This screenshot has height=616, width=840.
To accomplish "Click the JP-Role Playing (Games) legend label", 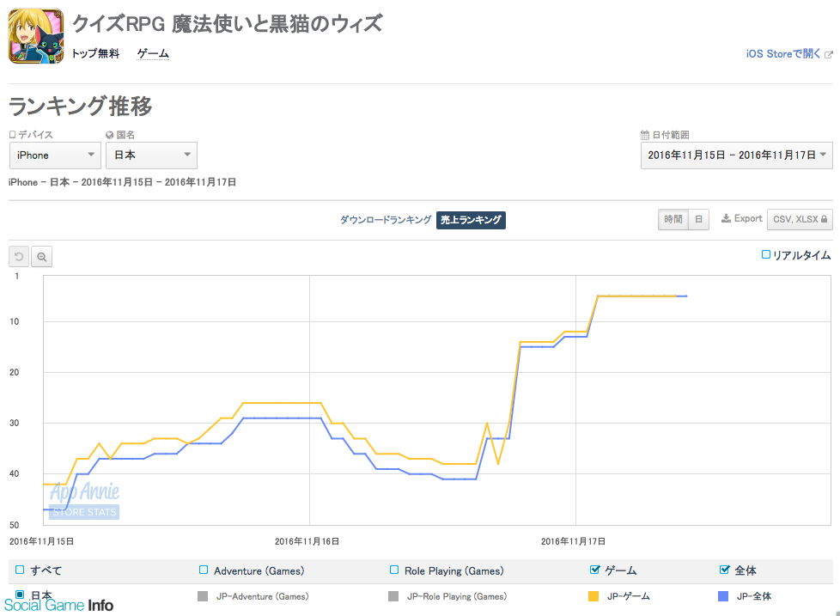I will pyautogui.click(x=456, y=596).
